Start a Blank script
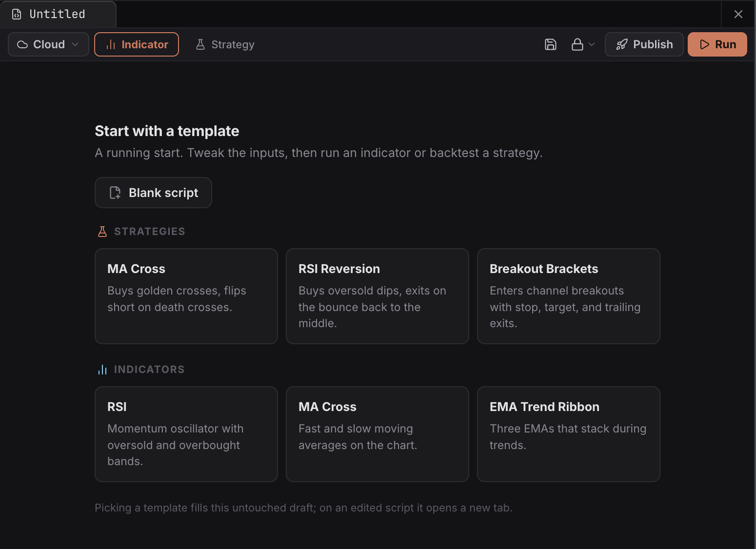The height and width of the screenshot is (549, 756). tap(153, 193)
